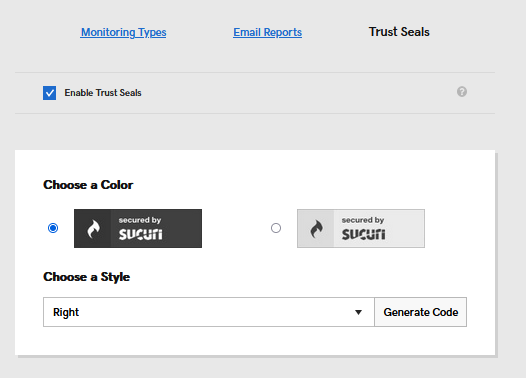526x378 pixels.
Task: Select the light color seal radio button
Action: tap(276, 228)
